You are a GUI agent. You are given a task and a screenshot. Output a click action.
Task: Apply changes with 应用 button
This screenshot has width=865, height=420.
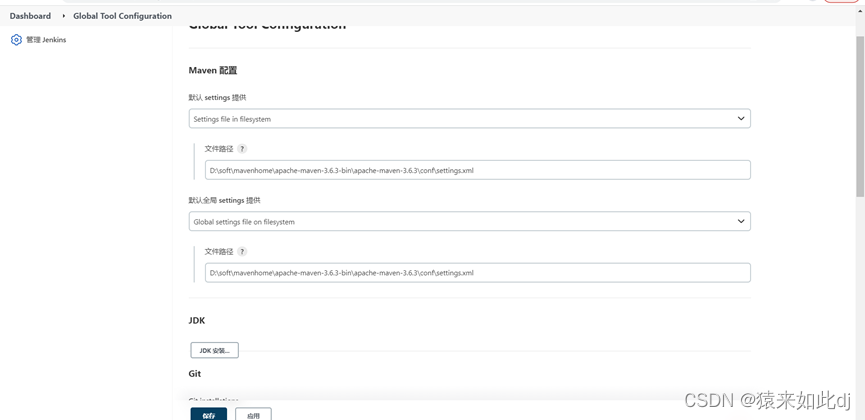253,414
